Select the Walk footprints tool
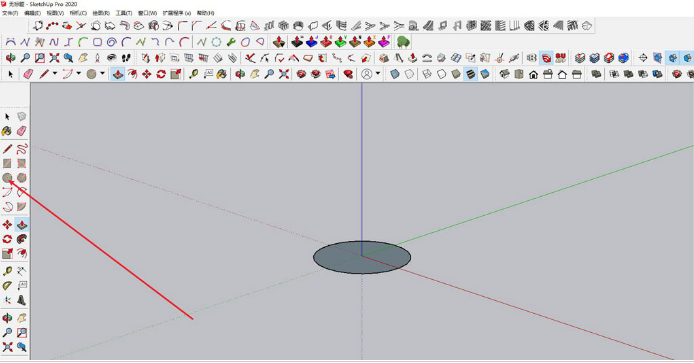 click(126, 58)
